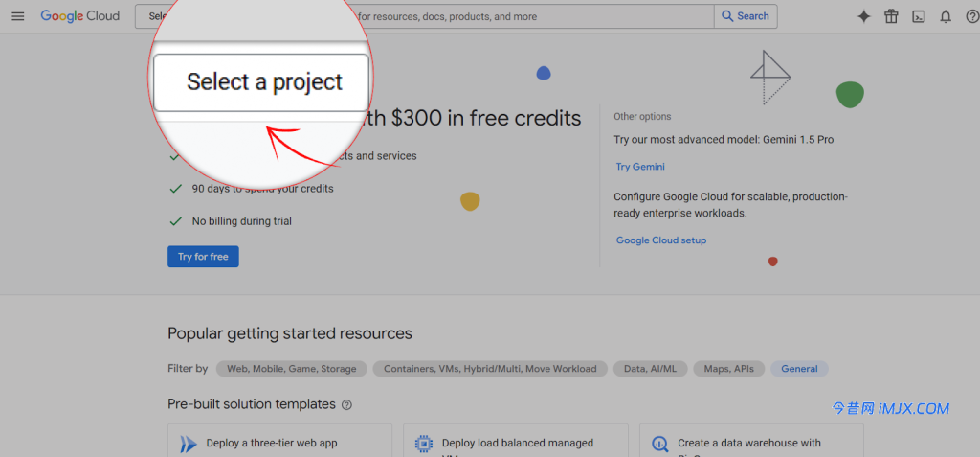Click the Popular getting started resources heading
The height and width of the screenshot is (457, 980).
290,333
